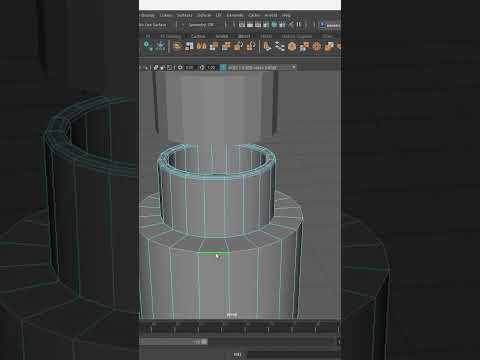This screenshot has width=480, height=360.
Task: Open the Surfaces menu
Action: coord(184,15)
